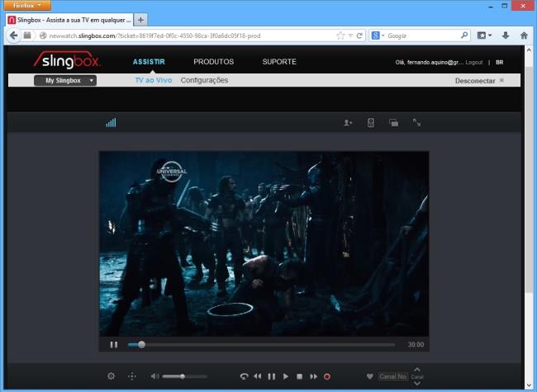Click the BR region link
The image size is (537, 392).
tap(499, 62)
